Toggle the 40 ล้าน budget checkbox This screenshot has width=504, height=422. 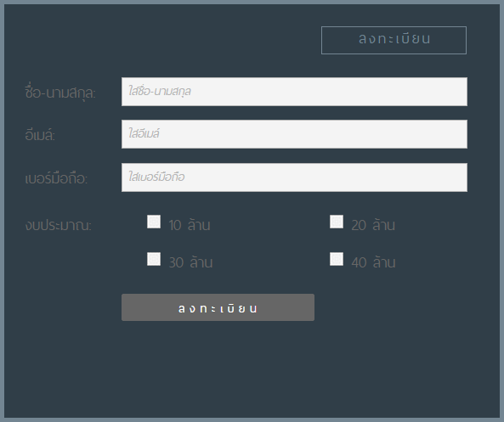(337, 259)
